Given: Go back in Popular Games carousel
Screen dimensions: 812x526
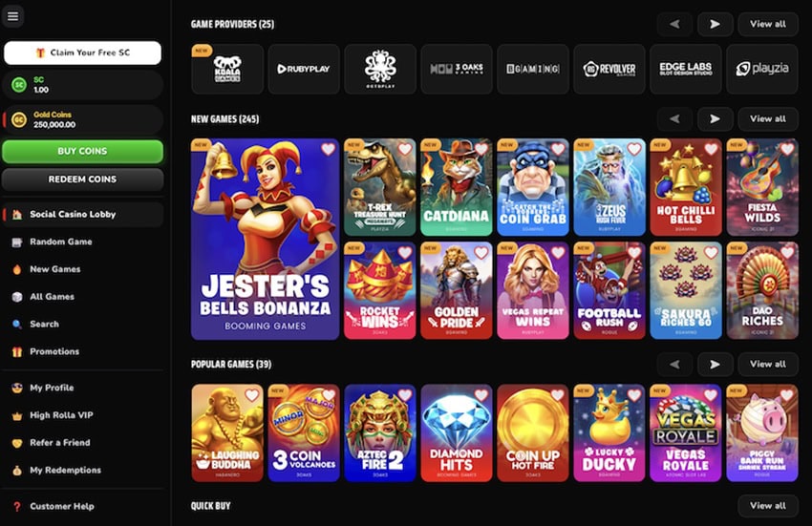Looking at the screenshot, I should [674, 365].
